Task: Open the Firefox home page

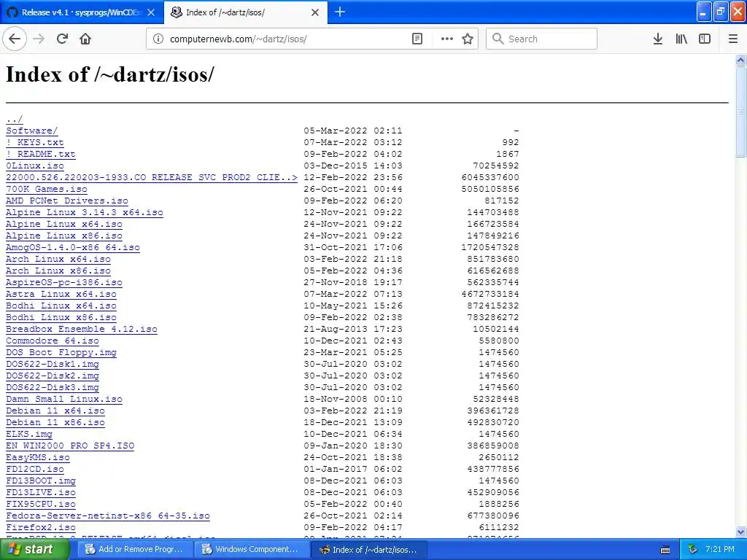Action: point(85,39)
